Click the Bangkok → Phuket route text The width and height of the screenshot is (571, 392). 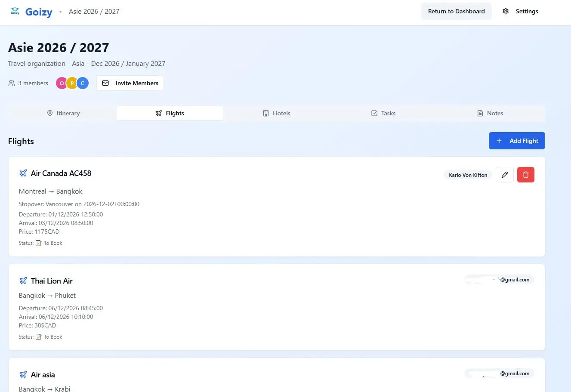[x=47, y=296]
